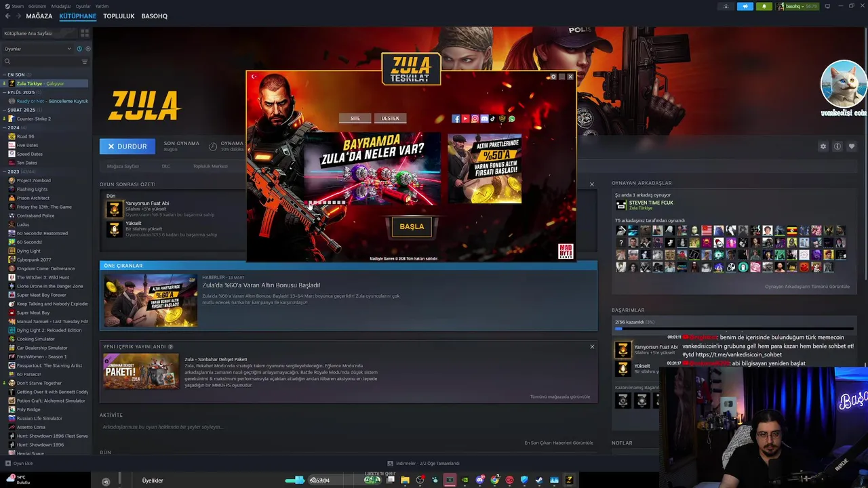This screenshot has height=488, width=868.
Task: Open basohq account dropdown in title bar
Action: 799,6
